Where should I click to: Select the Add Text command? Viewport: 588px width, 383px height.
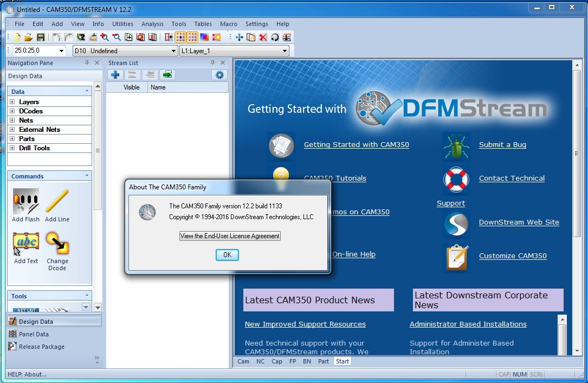click(26, 248)
